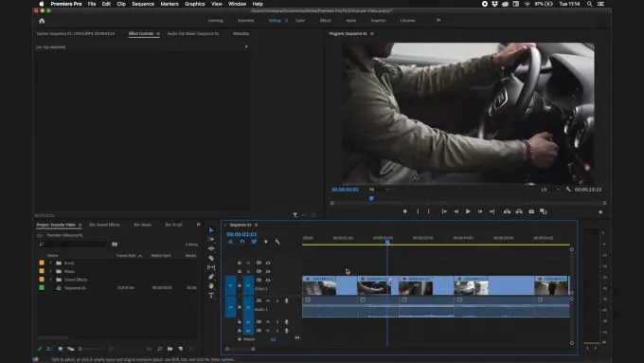Select the Type tool
644x363 pixels.
click(x=211, y=295)
